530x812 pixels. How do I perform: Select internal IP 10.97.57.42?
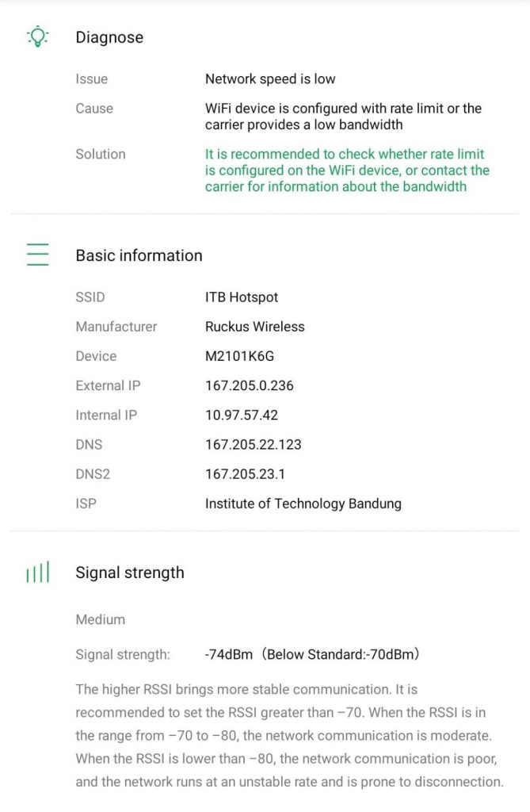click(242, 415)
